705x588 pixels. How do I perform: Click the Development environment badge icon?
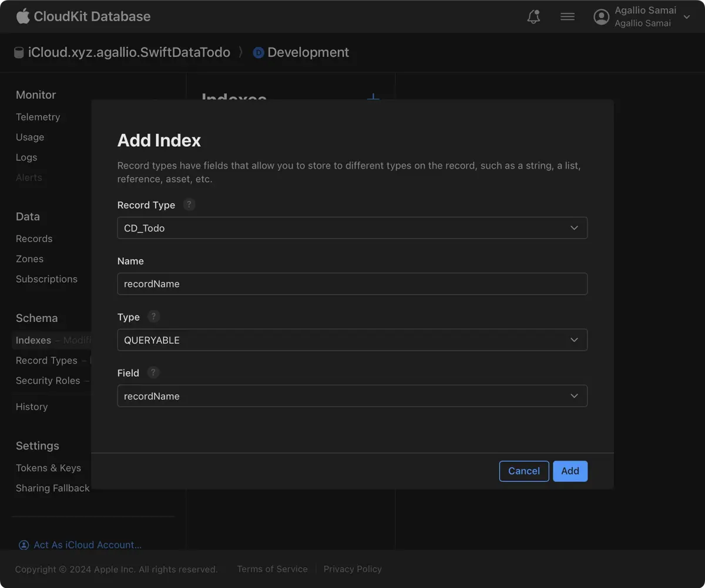[258, 53]
